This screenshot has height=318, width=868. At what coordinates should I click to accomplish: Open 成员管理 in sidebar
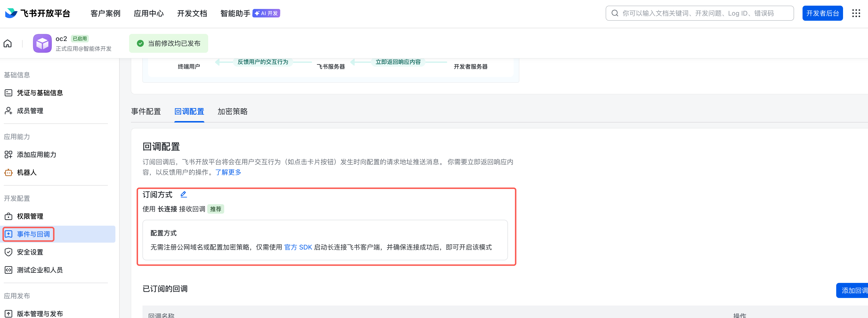[30, 111]
